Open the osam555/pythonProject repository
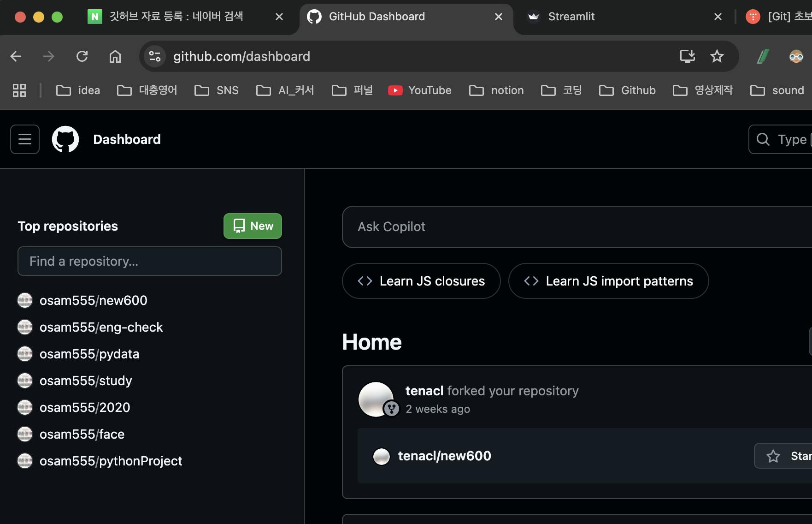This screenshot has height=524, width=812. pyautogui.click(x=111, y=461)
